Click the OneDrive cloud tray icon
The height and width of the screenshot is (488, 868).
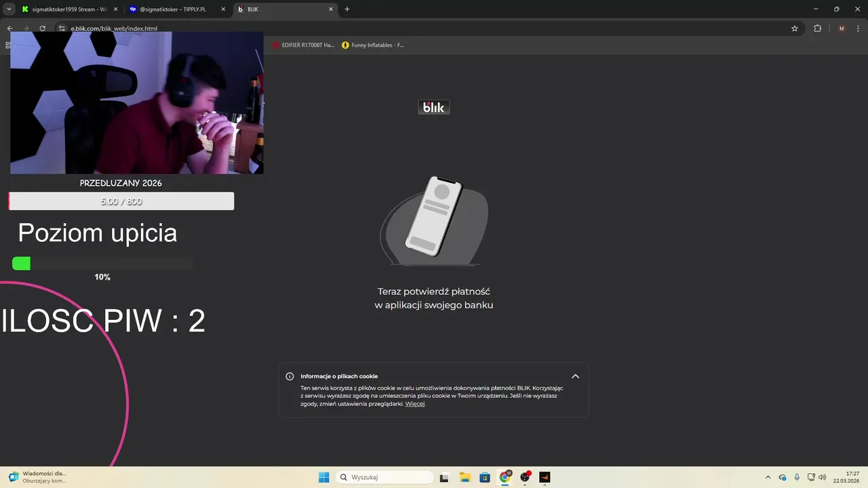783,477
